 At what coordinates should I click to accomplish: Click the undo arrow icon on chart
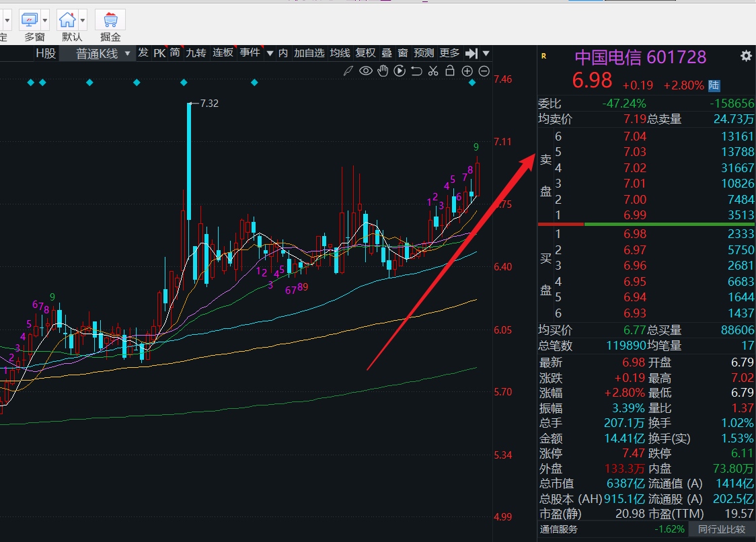416,71
